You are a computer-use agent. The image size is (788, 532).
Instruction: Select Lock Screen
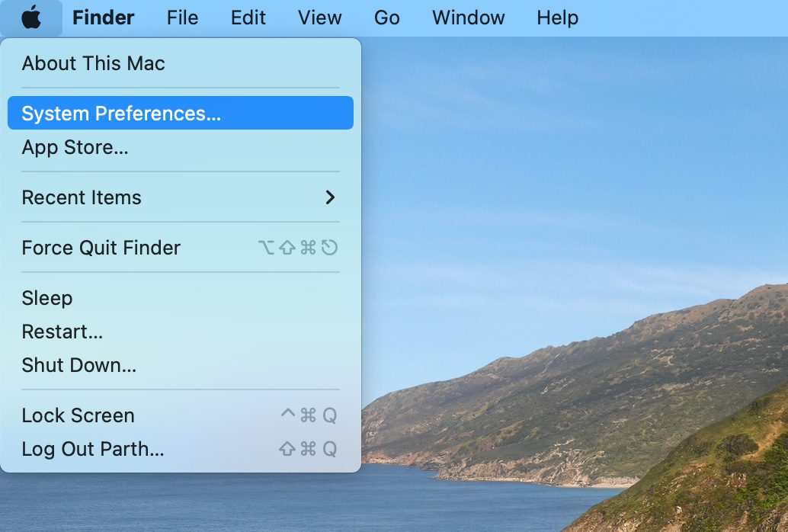[x=181, y=415]
